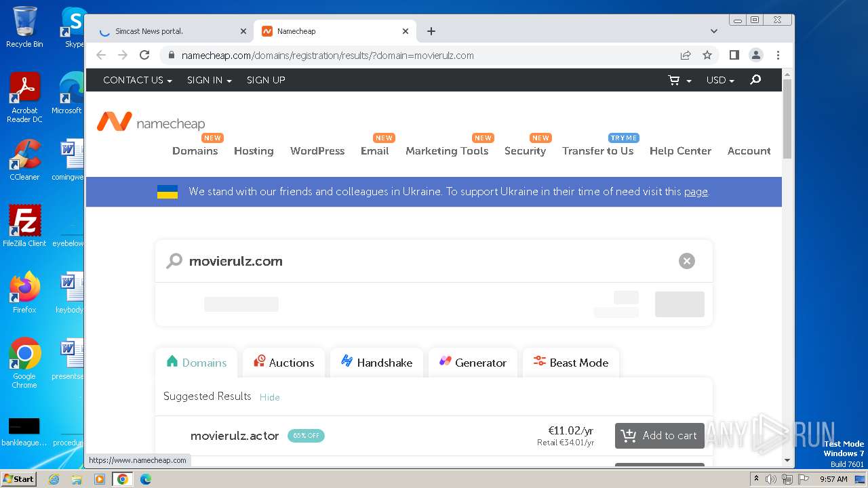Screen dimensions: 868x488
Task: Open Email menu
Action: pyautogui.click(x=374, y=150)
